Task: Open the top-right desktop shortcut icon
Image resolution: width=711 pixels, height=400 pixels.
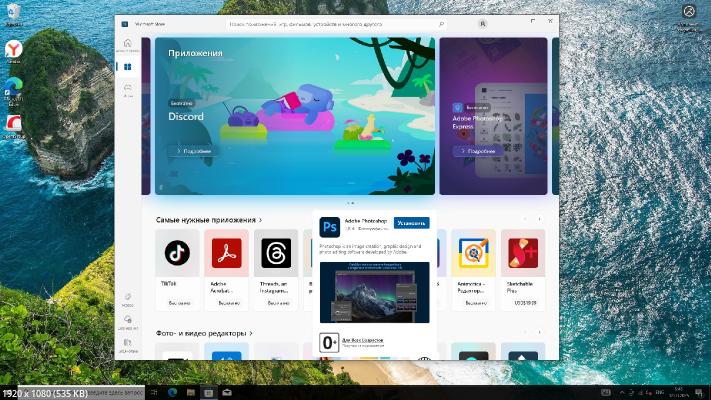Action: pos(689,16)
